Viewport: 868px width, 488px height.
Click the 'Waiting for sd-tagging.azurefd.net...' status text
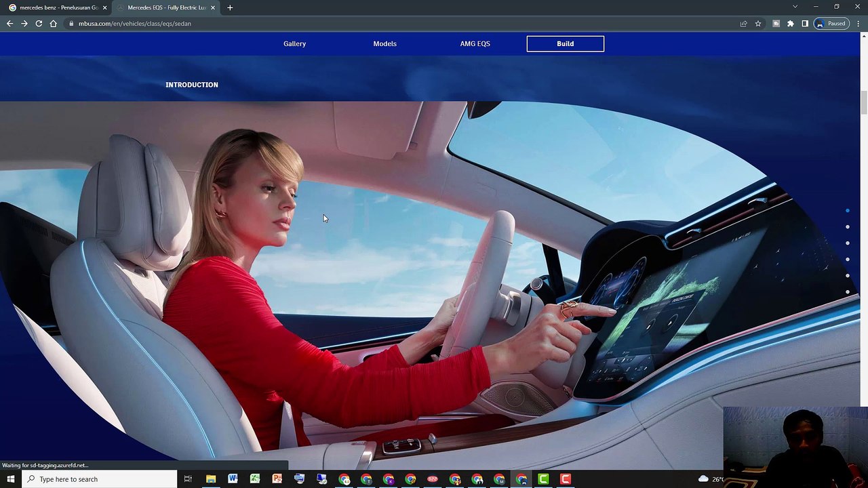point(45,465)
